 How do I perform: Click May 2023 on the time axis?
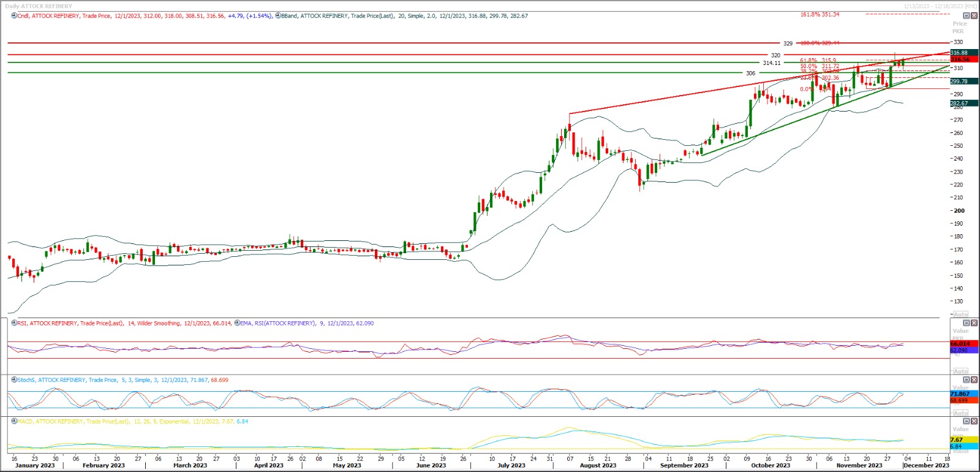[x=347, y=465]
